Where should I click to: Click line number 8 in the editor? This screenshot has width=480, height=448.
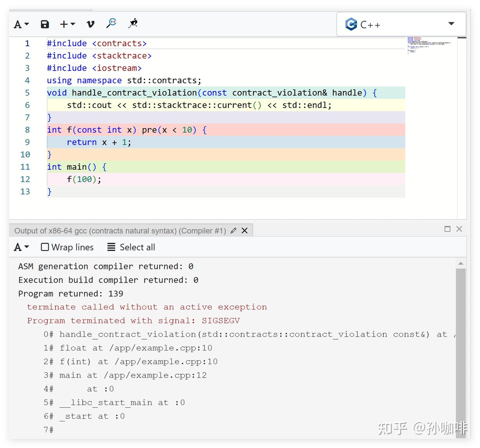coord(27,130)
